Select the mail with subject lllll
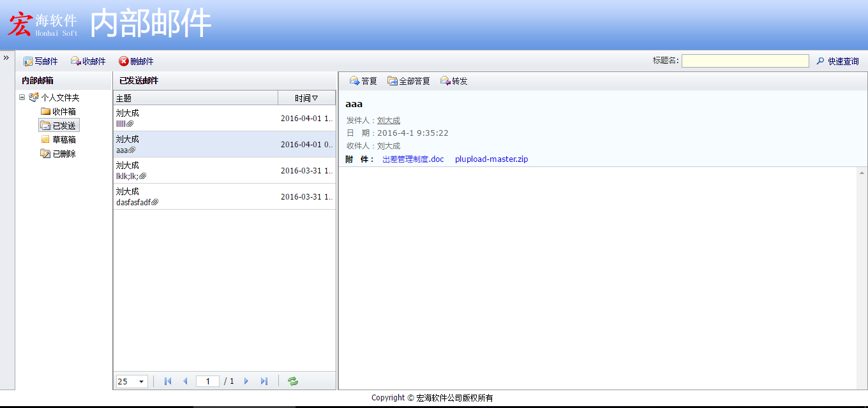868x408 pixels. 224,118
